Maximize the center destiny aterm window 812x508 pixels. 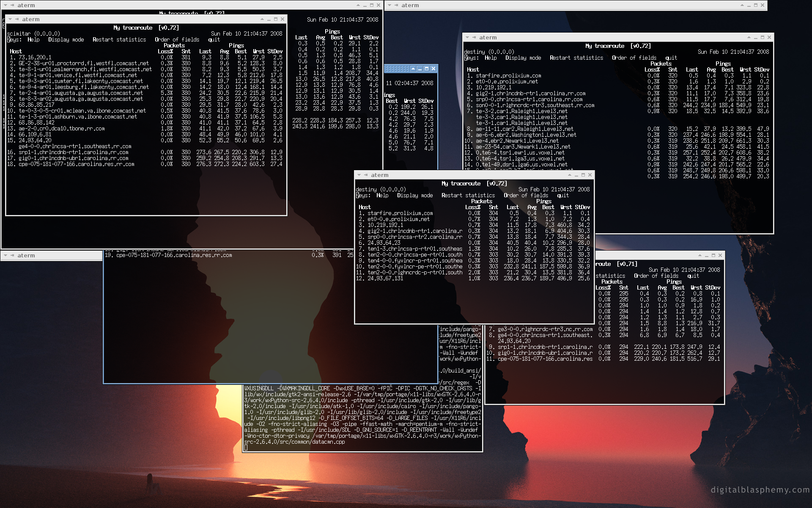tap(583, 175)
